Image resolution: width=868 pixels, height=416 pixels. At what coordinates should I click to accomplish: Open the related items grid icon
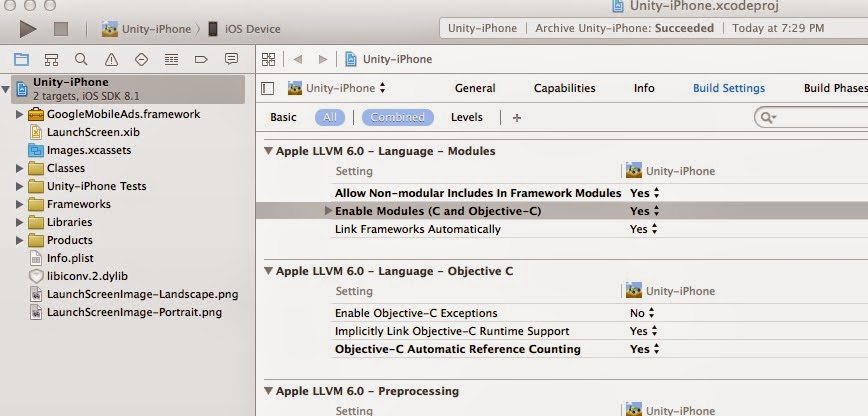coord(268,59)
